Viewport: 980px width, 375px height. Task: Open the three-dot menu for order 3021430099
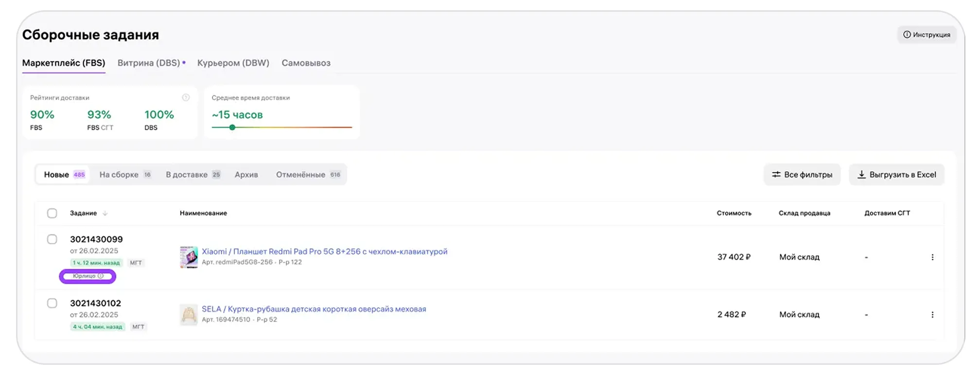click(x=932, y=257)
